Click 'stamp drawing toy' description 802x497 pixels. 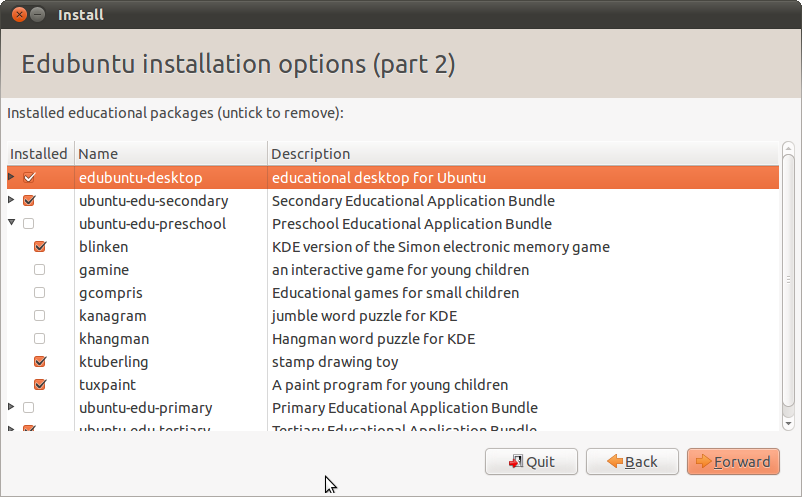click(x=335, y=362)
